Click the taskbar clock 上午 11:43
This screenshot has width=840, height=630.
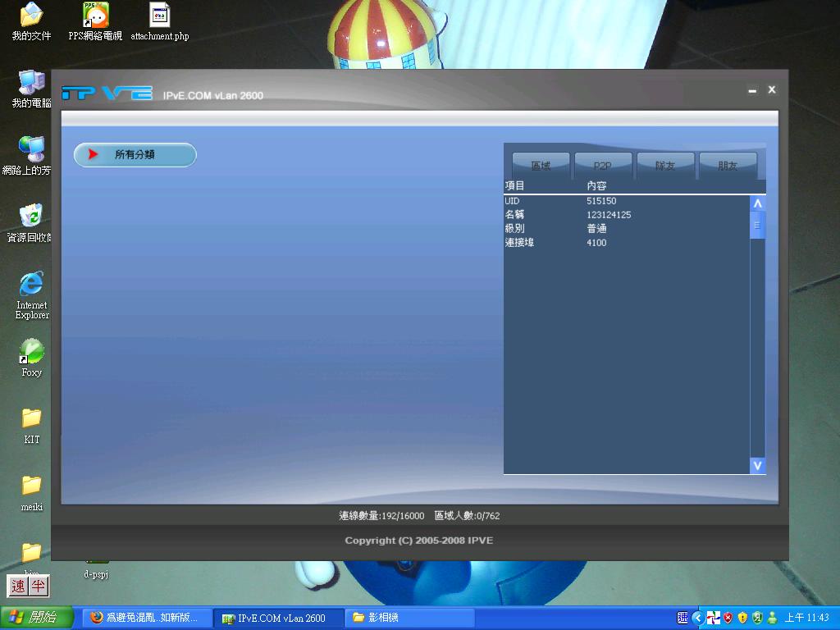coord(807,618)
